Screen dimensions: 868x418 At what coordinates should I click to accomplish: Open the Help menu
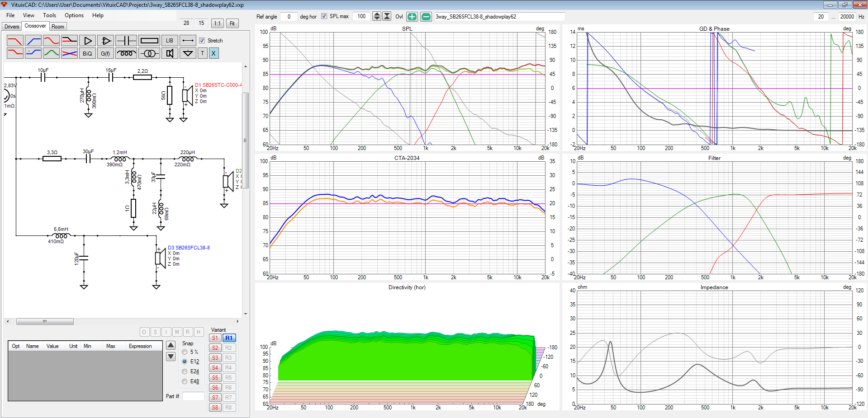pyautogui.click(x=98, y=15)
